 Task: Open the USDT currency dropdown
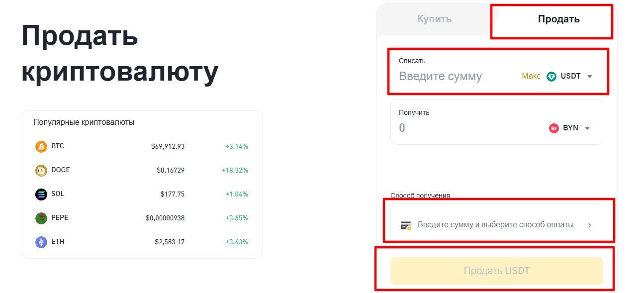point(590,76)
